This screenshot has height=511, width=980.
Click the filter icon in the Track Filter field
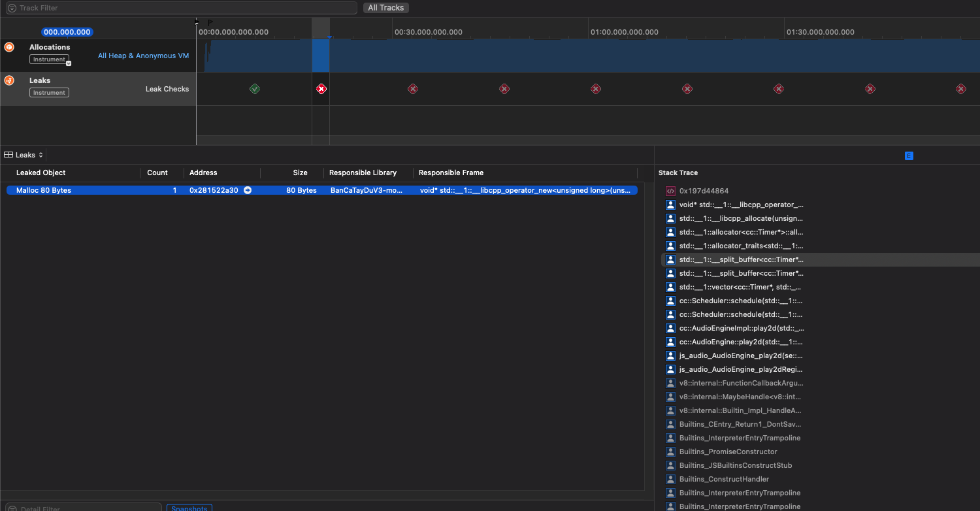[12, 8]
